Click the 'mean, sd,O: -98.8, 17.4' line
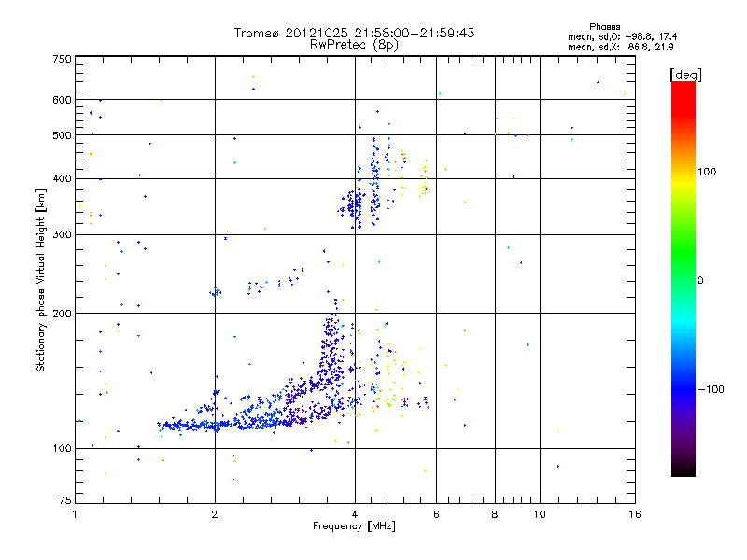747x560 pixels. 622,36
